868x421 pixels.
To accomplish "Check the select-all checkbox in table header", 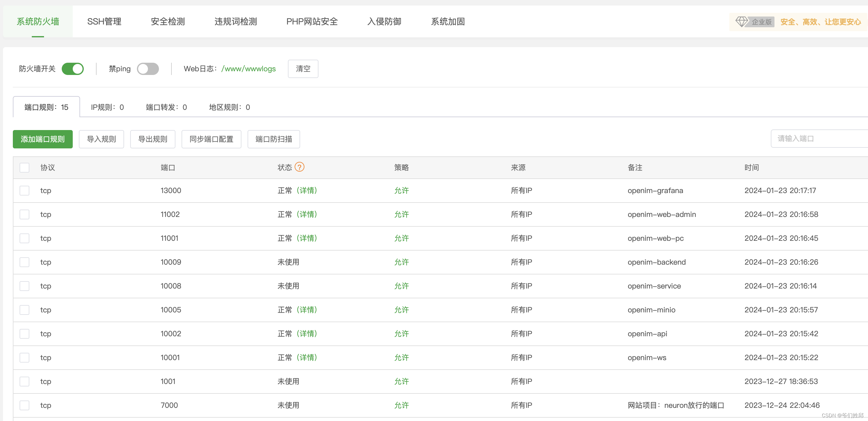I will pyautogui.click(x=24, y=168).
